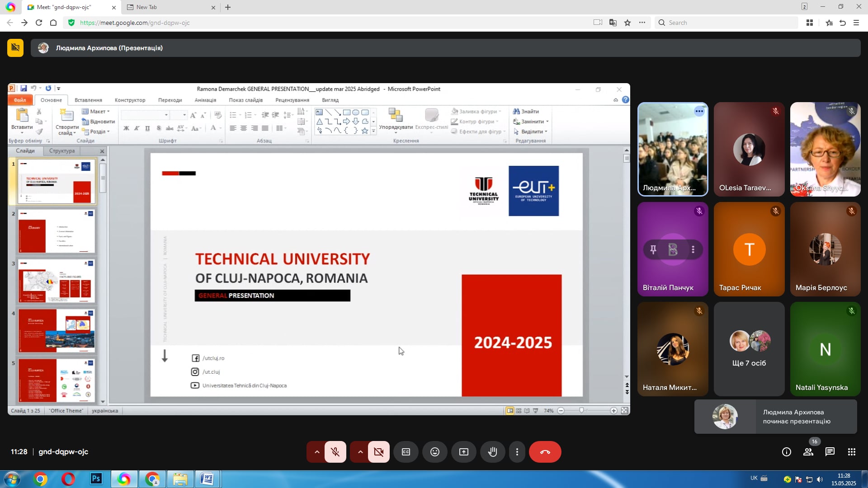Open more options on Віталій Панчук tile
Viewport: 868px width, 488px height.
(693, 249)
